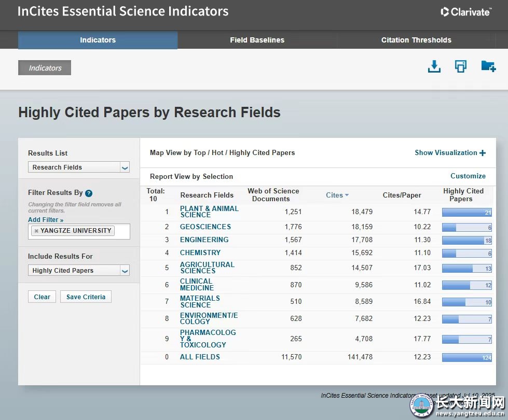Image resolution: width=508 pixels, height=420 pixels.
Task: Click the Clear button
Action: pos(42,297)
